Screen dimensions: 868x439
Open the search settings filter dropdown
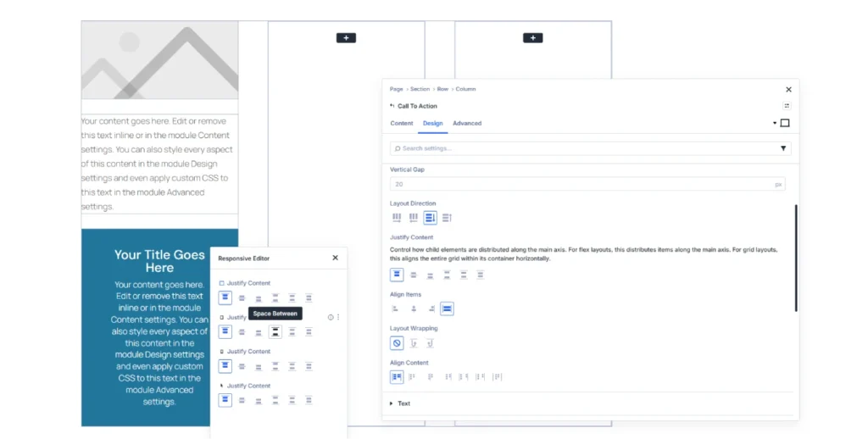tap(782, 148)
